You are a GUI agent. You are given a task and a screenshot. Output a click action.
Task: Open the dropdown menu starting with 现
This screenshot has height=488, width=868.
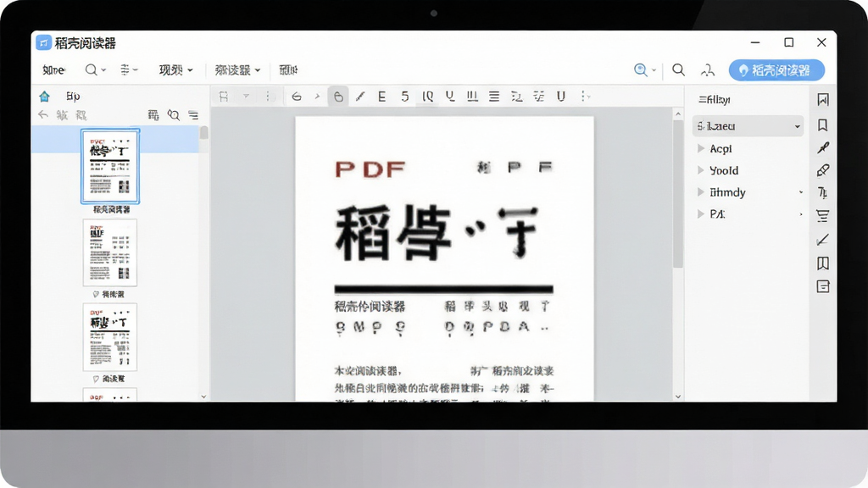coord(176,70)
